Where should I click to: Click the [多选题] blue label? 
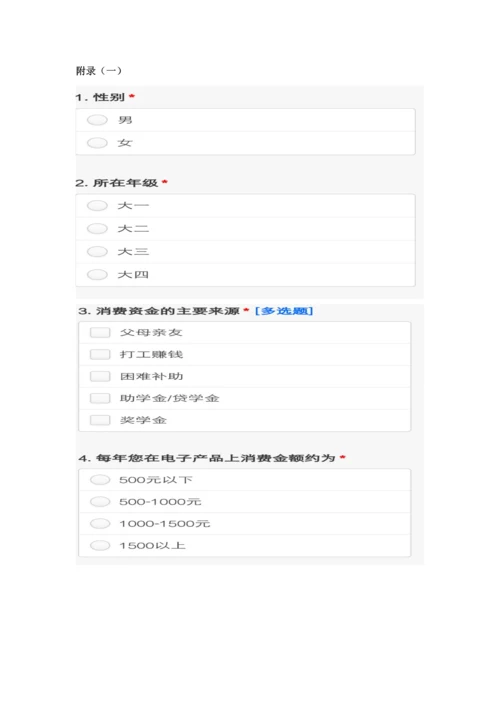(284, 311)
